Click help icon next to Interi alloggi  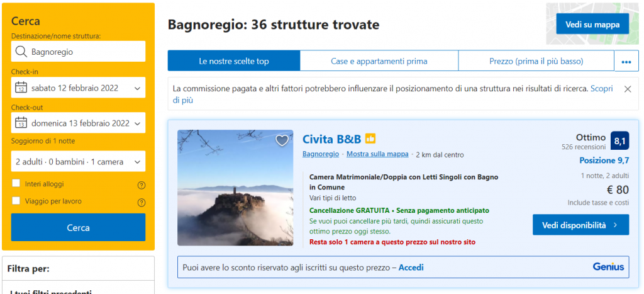pyautogui.click(x=142, y=185)
